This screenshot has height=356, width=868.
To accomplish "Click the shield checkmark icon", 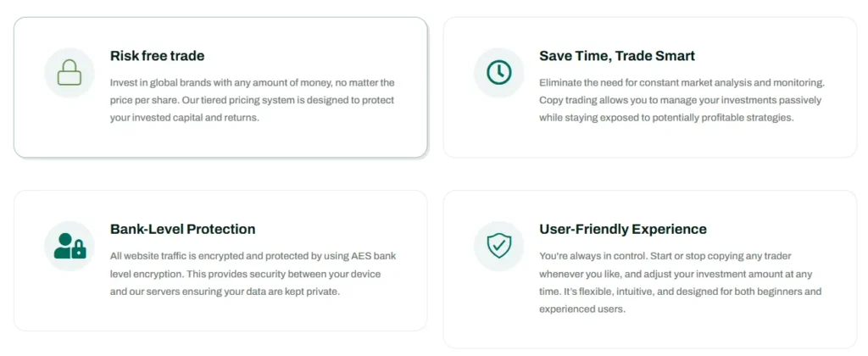I will 498,246.
